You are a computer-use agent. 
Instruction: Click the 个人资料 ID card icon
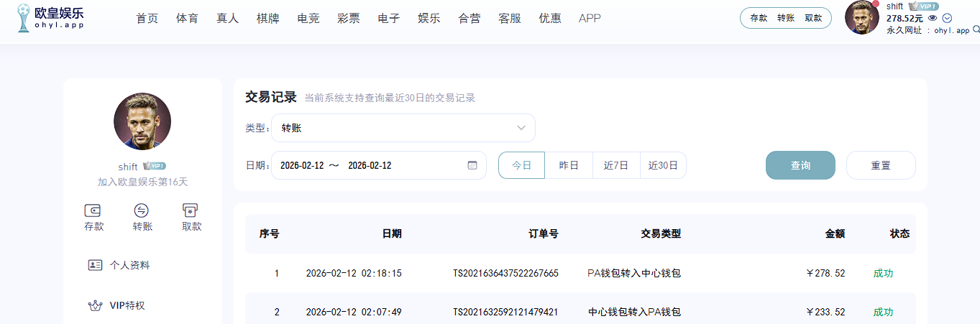(x=95, y=265)
